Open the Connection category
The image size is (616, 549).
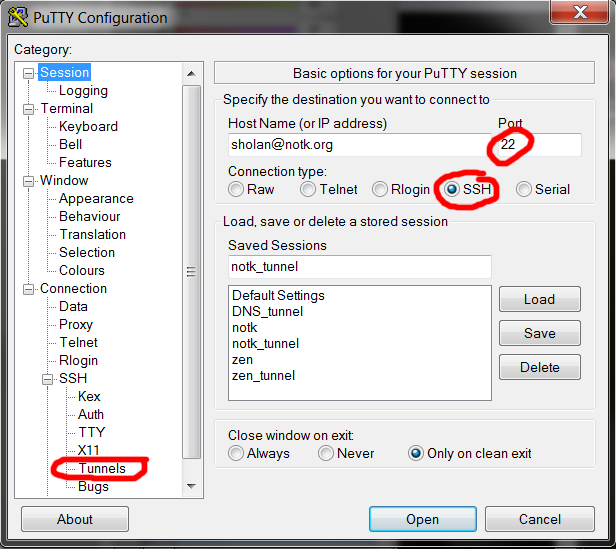point(73,288)
